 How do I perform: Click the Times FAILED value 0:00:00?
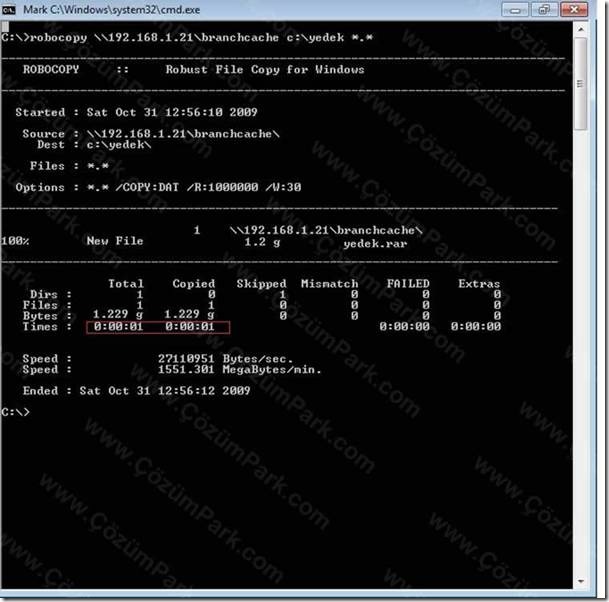tap(404, 327)
